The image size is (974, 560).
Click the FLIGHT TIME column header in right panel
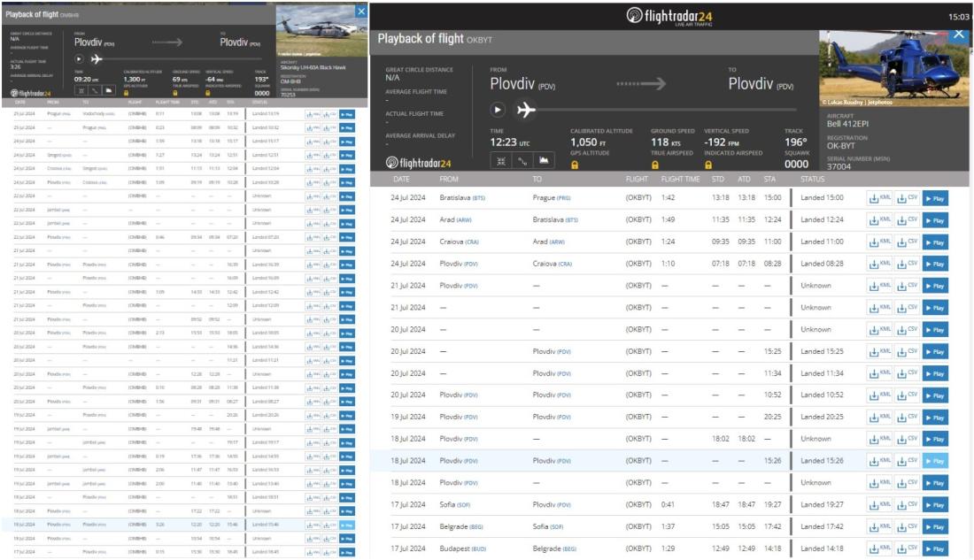pyautogui.click(x=680, y=180)
